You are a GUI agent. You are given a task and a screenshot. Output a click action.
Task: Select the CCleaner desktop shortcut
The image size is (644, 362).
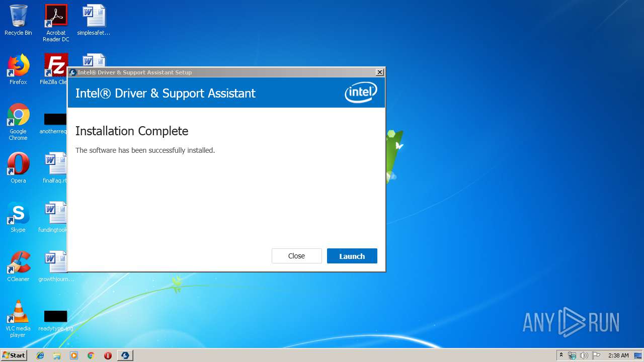click(x=18, y=266)
